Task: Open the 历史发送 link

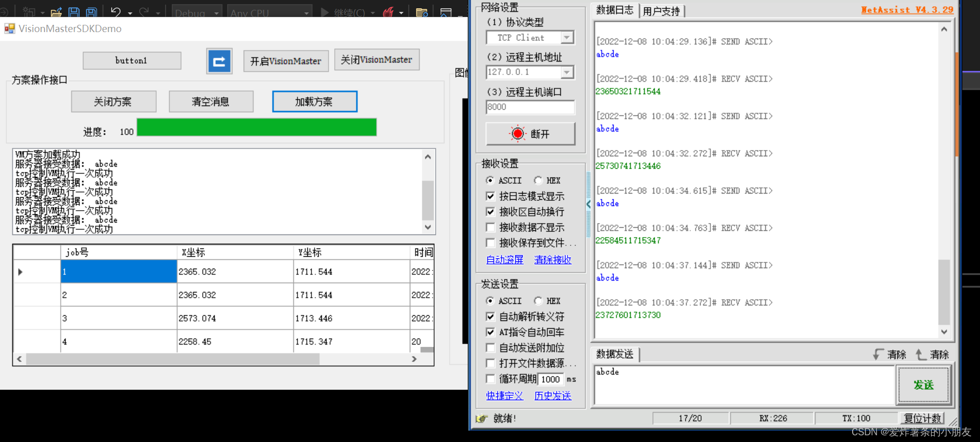Action: click(x=553, y=396)
